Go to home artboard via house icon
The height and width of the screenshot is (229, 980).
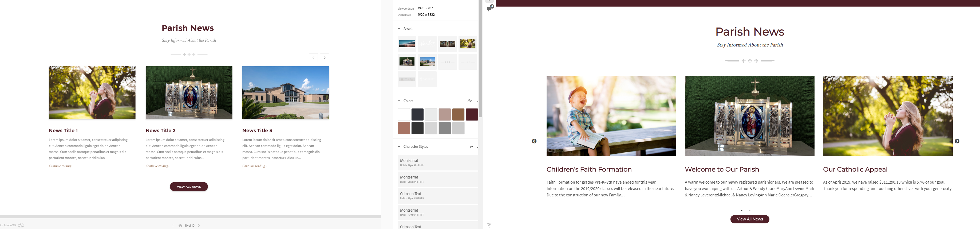[180, 226]
